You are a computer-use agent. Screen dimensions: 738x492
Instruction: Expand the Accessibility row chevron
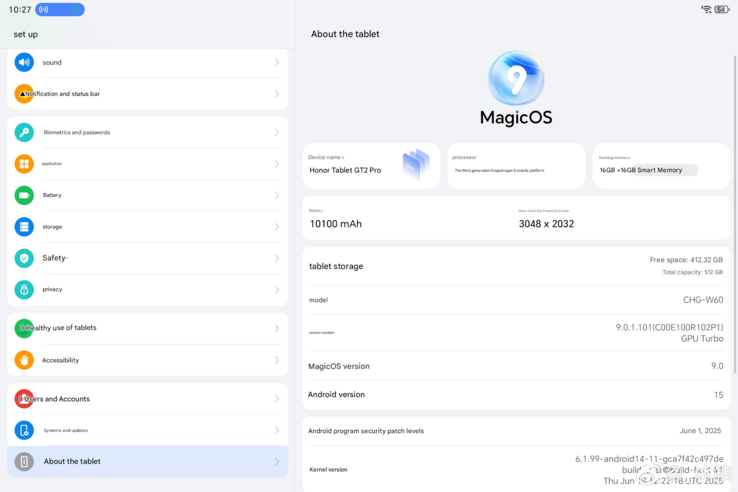coord(276,360)
